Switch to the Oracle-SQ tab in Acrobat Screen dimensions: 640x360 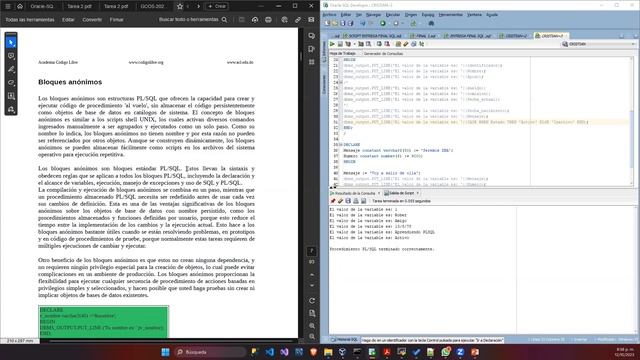point(42,7)
